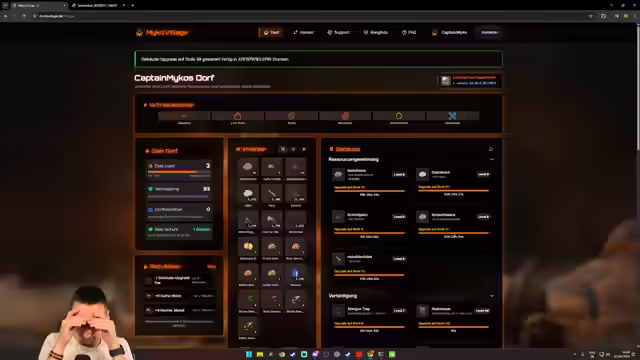Select the blue glowing inventory item
The image size is (640, 360).
[x=296, y=273]
